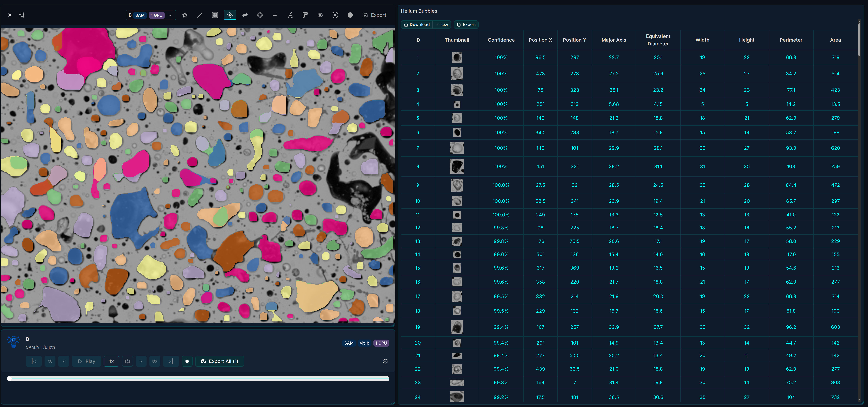
Task: Select the ruler measurement tool
Action: coord(305,15)
